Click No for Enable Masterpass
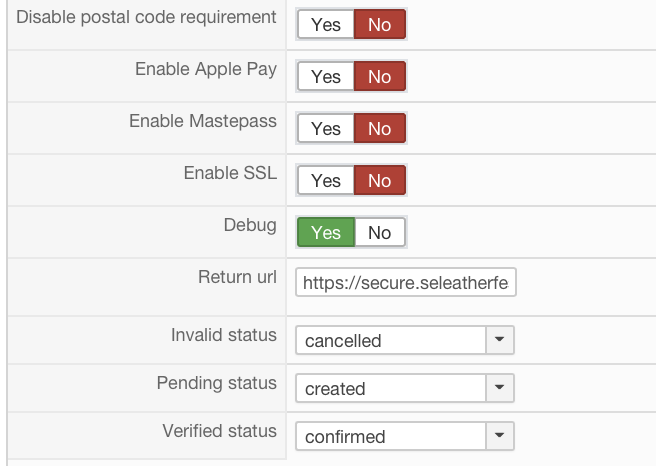Image resolution: width=656 pixels, height=466 pixels. pos(380,128)
